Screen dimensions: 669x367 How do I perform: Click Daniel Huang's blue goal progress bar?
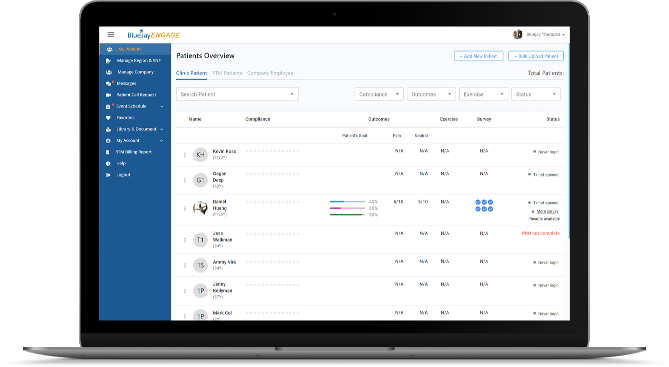(x=347, y=201)
